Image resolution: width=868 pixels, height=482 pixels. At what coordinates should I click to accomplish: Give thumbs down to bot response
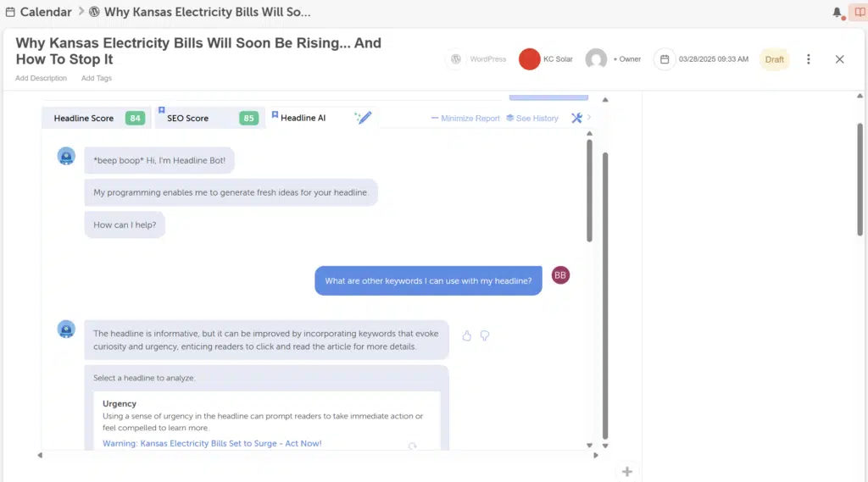[485, 335]
